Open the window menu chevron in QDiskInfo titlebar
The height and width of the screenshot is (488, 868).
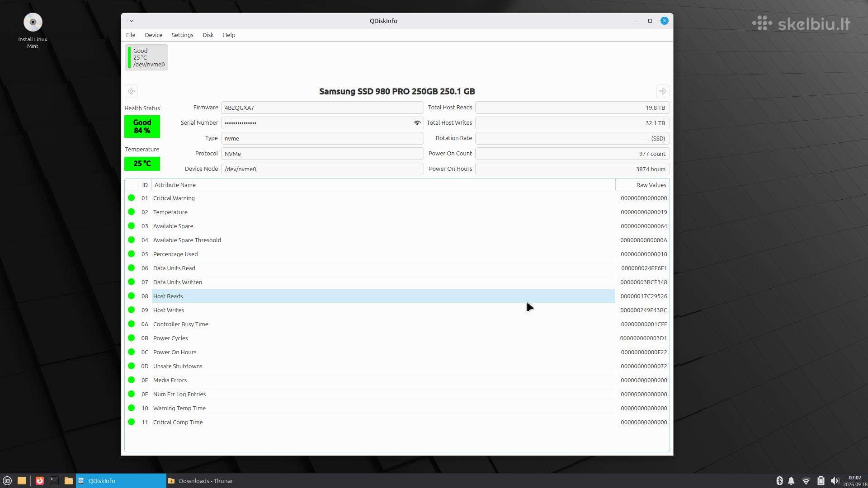click(131, 21)
